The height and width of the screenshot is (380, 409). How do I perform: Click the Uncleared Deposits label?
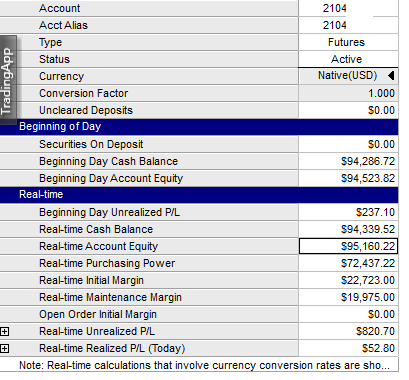[86, 110]
